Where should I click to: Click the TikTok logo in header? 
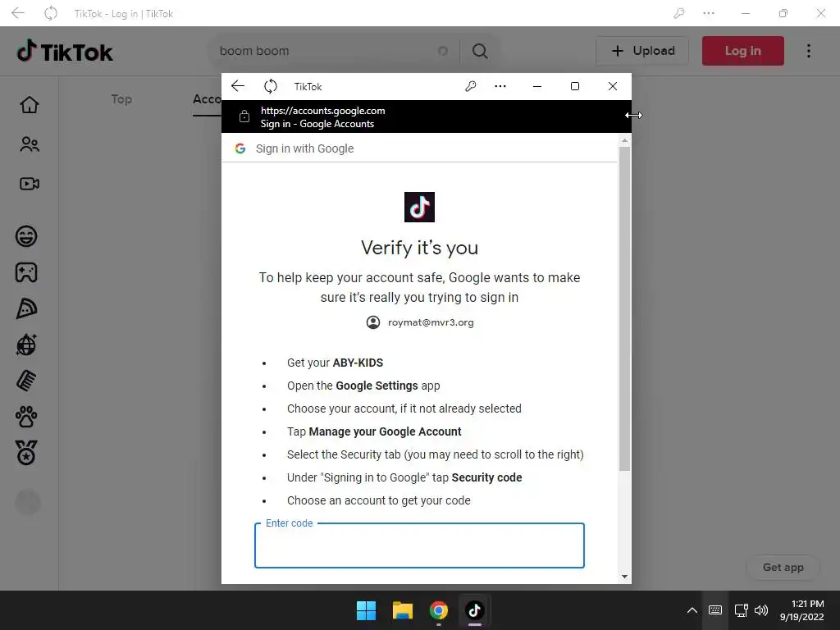click(x=65, y=52)
